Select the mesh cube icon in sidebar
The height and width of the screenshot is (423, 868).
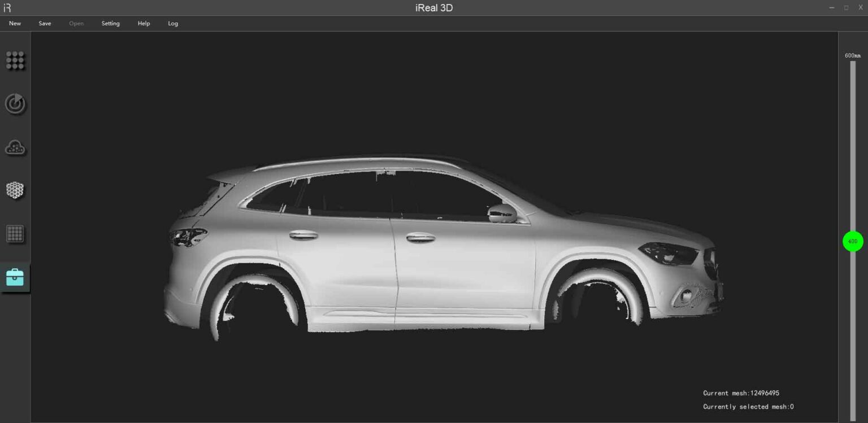coord(15,190)
